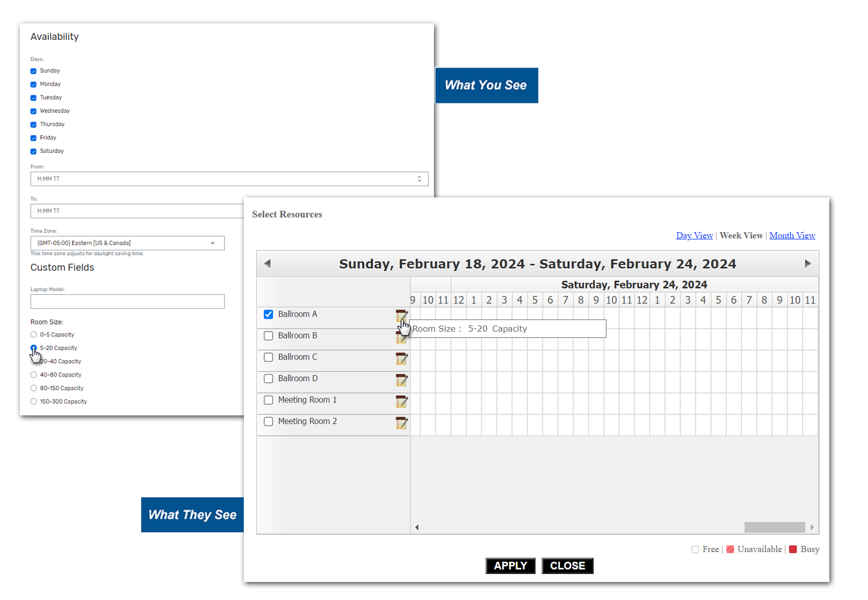Check the Meeting Room 2 checkbox

[x=268, y=422]
